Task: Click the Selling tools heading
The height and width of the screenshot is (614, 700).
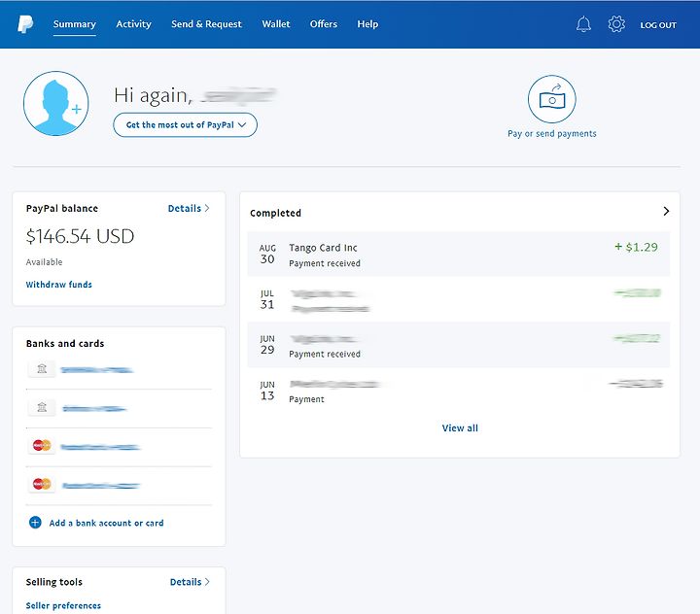Action: [x=54, y=582]
